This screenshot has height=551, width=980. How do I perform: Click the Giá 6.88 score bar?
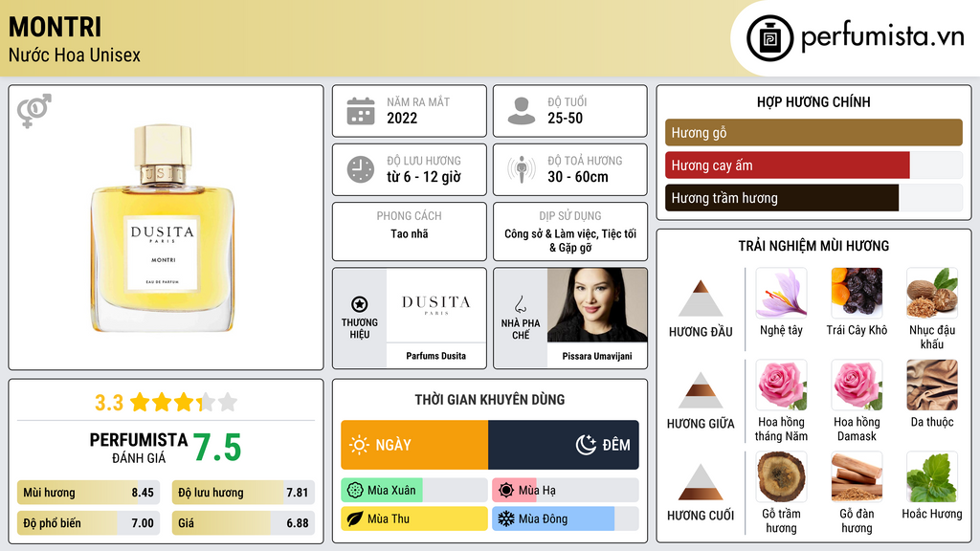[x=243, y=523]
